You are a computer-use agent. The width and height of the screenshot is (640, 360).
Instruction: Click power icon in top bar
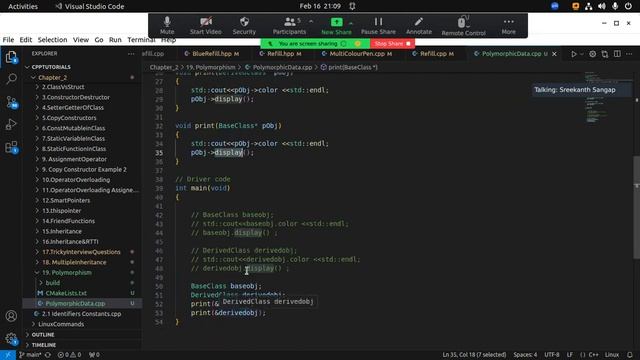pos(628,6)
